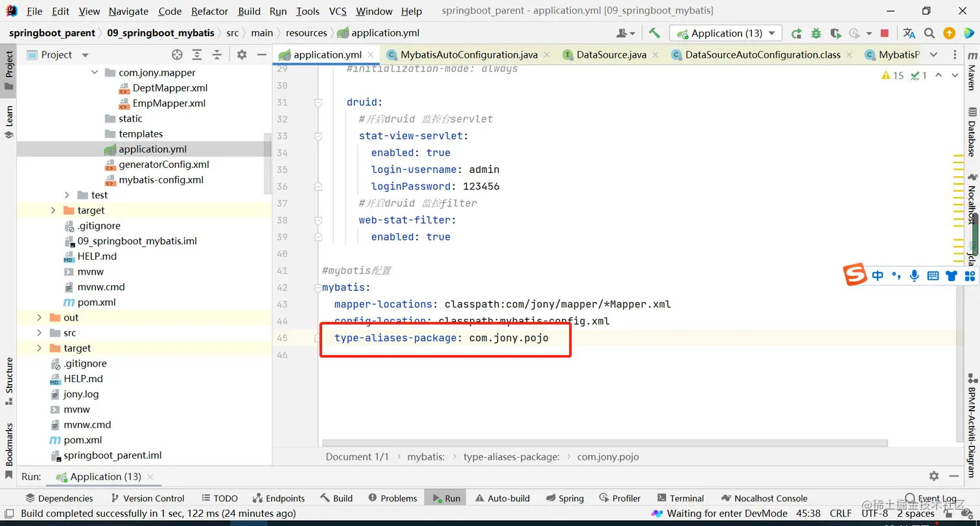
Task: Open the Application (13) run configuration dropdown
Action: tap(726, 33)
